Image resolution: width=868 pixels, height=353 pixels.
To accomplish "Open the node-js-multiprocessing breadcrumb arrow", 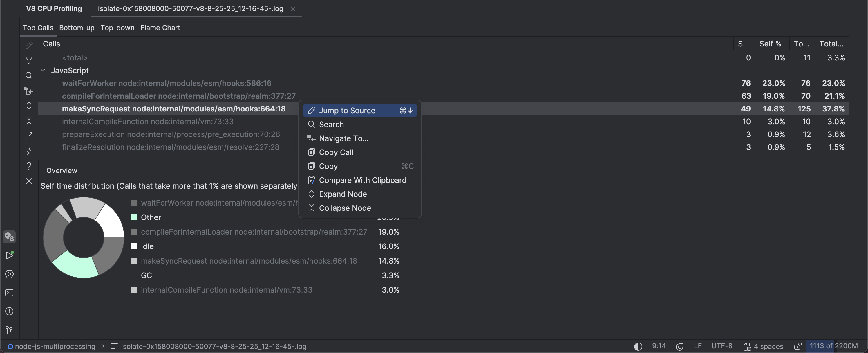I will 102,346.
